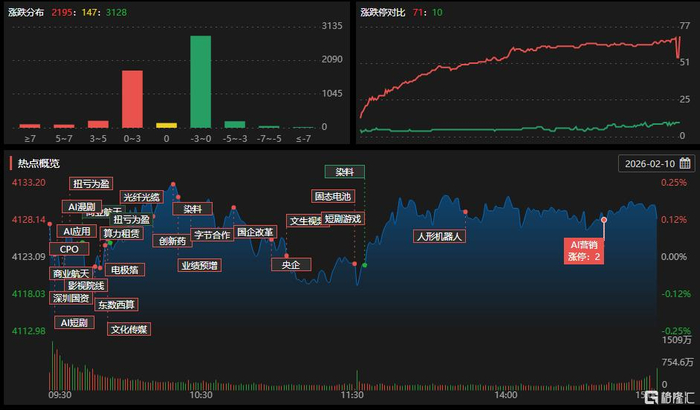Click the tall green -3~0 distribution bar
Viewport: 700px width, 410px height.
201,82
